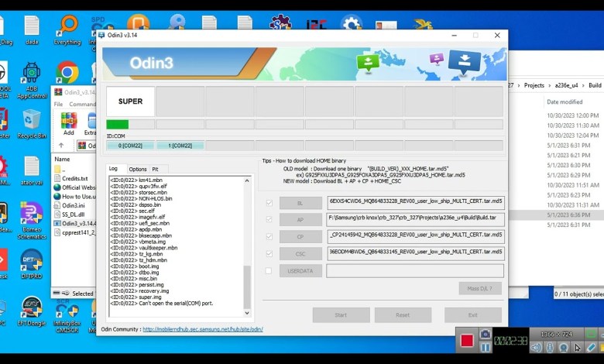Open EFT Dongle desktop shortcut
This screenshot has height=364, width=604.
click(32, 311)
